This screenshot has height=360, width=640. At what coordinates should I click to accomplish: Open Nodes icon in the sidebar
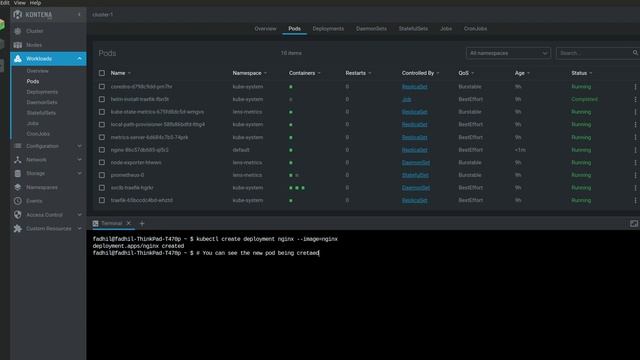click(18, 45)
